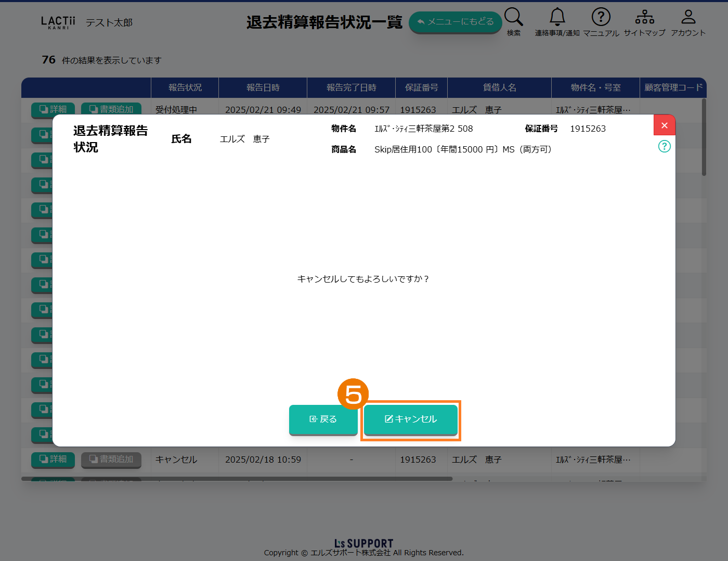Select the 報告状況 column header

pyautogui.click(x=185, y=87)
